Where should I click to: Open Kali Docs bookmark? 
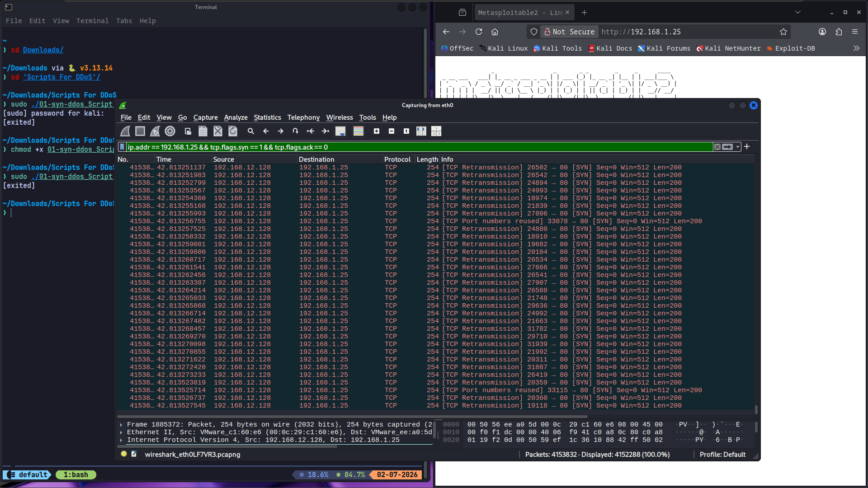pos(610,48)
